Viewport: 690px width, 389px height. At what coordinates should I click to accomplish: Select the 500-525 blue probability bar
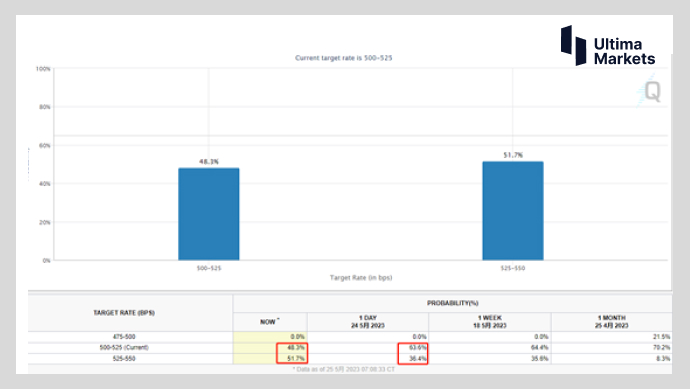point(209,214)
